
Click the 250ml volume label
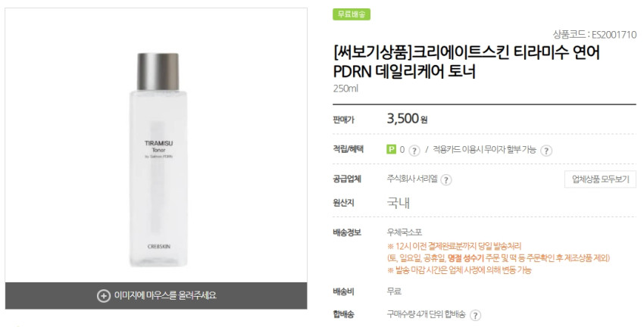[345, 89]
